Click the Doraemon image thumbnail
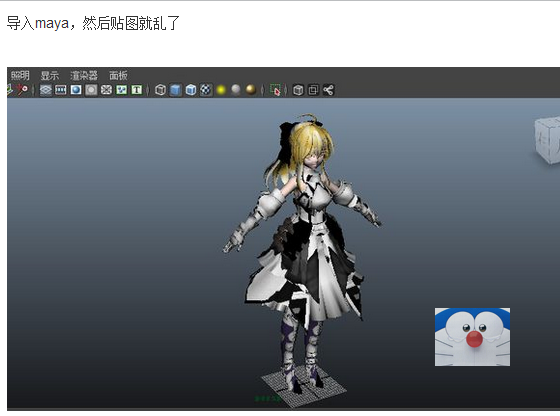The image size is (560, 416). click(472, 337)
